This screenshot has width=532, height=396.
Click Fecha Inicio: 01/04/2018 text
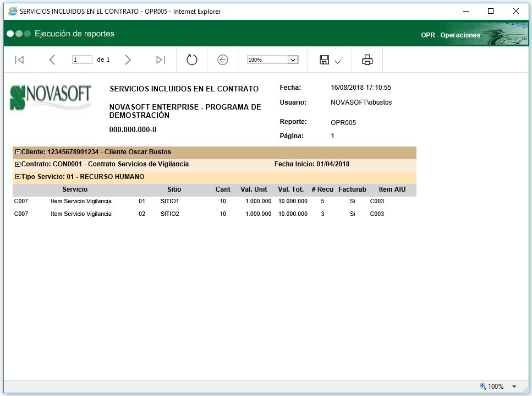(x=312, y=164)
